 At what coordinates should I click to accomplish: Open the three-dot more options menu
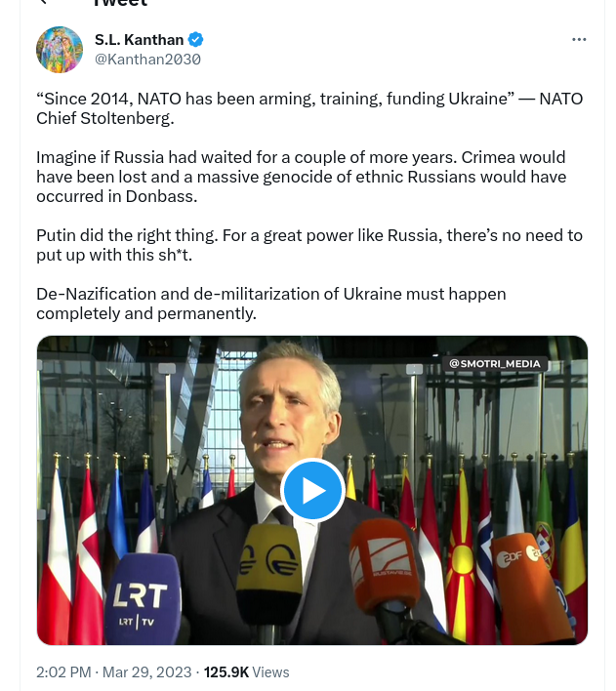point(579,40)
